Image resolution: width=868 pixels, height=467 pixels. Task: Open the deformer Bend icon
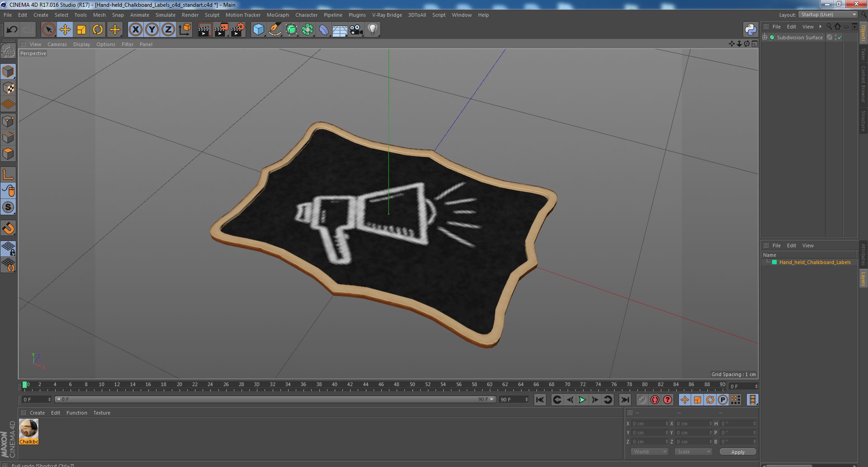(324, 30)
